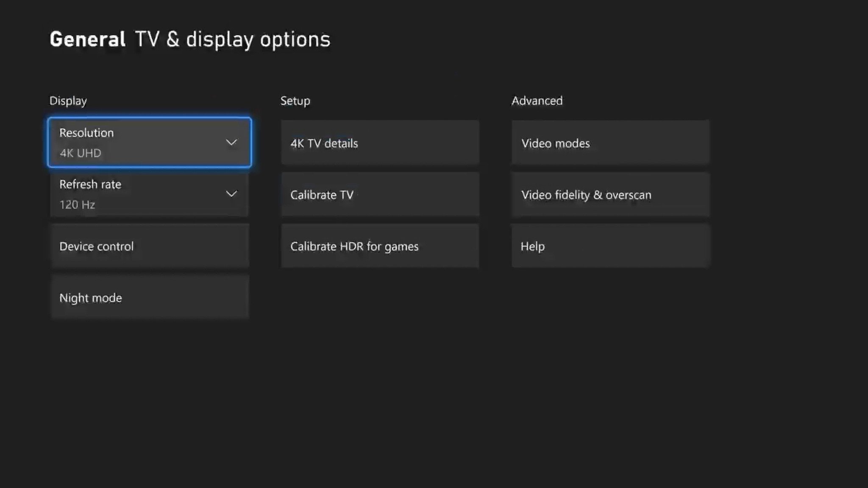Click the Setup section heading
This screenshot has height=488, width=868.
tap(295, 101)
